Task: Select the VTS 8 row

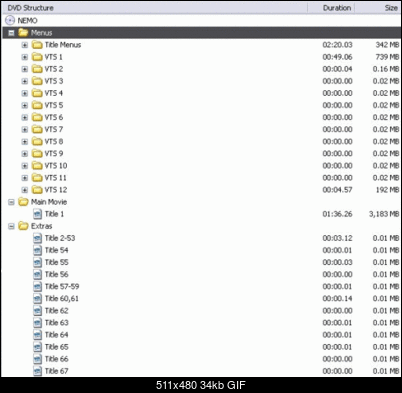Action: pos(201,141)
